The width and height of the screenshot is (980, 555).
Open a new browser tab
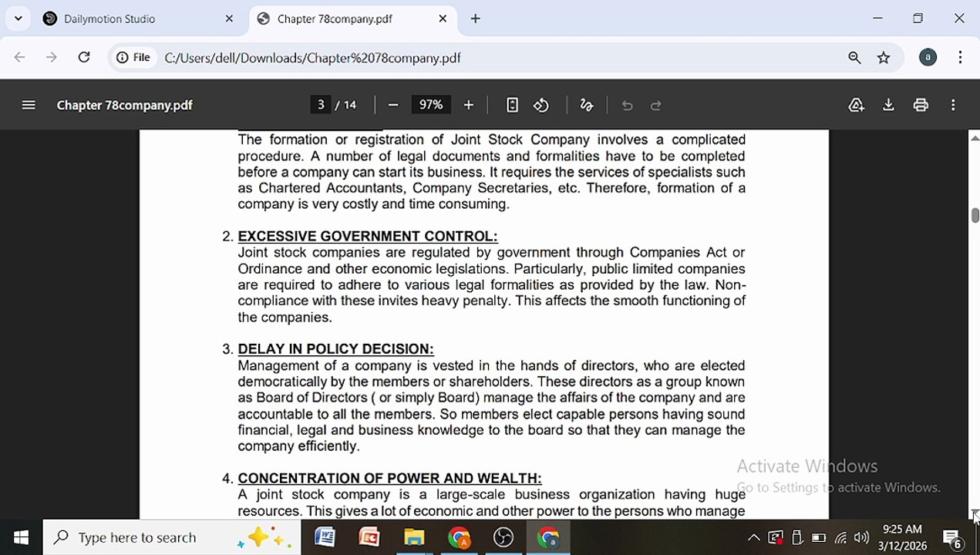pyautogui.click(x=475, y=18)
